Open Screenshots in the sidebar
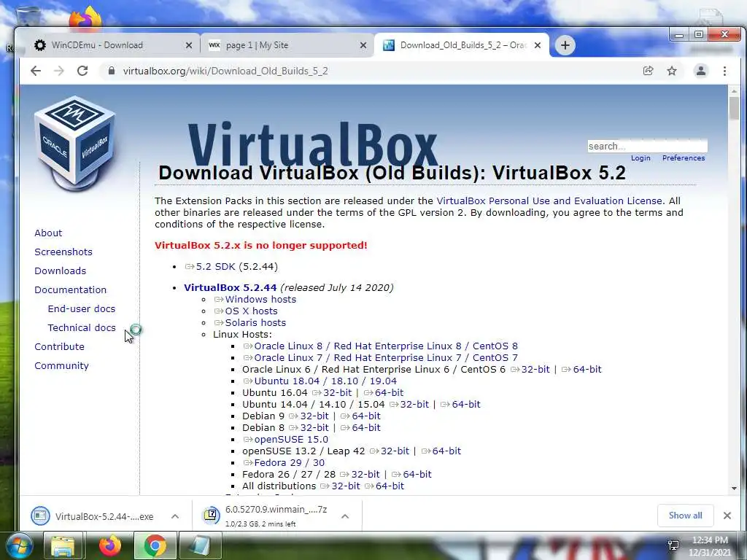The width and height of the screenshot is (747, 560). click(63, 252)
